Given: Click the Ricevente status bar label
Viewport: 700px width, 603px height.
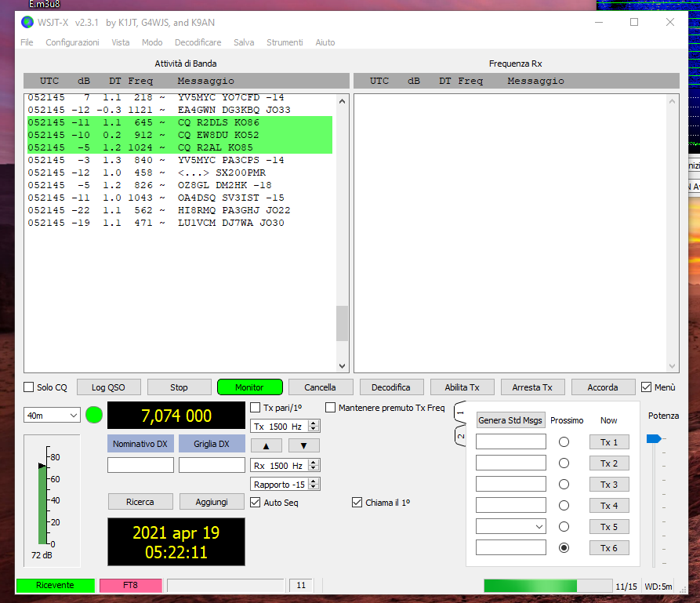Looking at the screenshot, I should pyautogui.click(x=56, y=585).
